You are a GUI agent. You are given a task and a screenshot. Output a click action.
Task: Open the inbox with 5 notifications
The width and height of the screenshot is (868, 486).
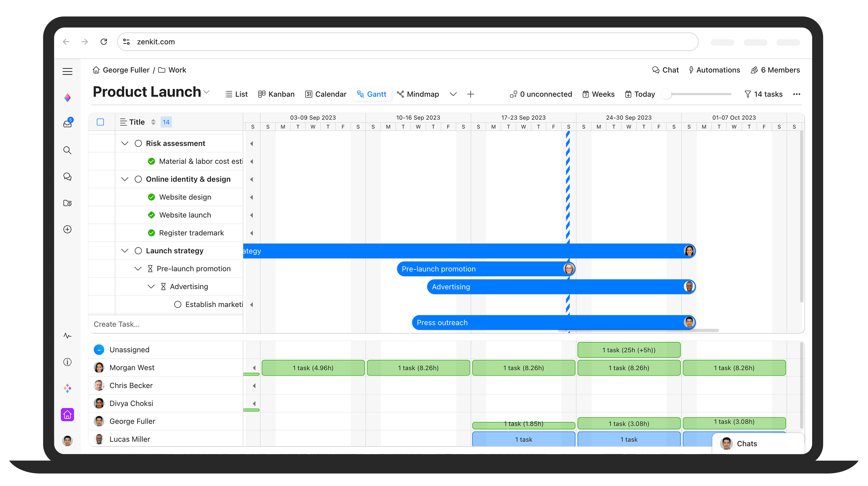click(x=67, y=124)
